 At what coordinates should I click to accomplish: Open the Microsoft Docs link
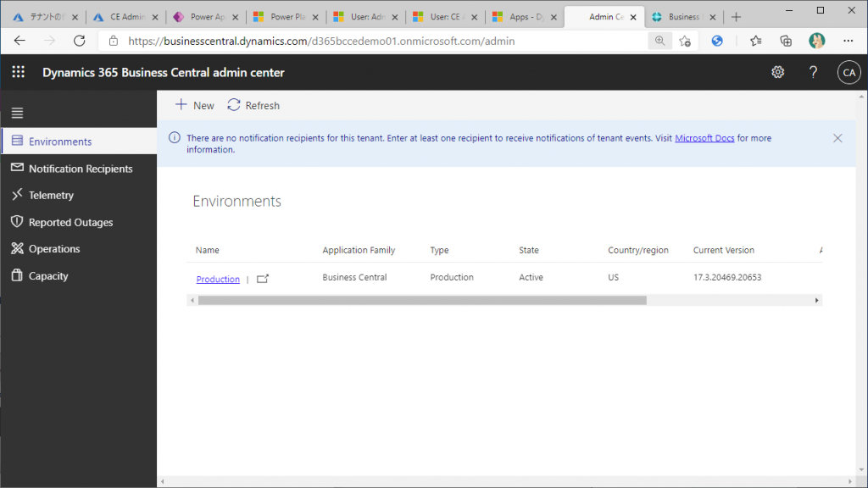point(704,138)
